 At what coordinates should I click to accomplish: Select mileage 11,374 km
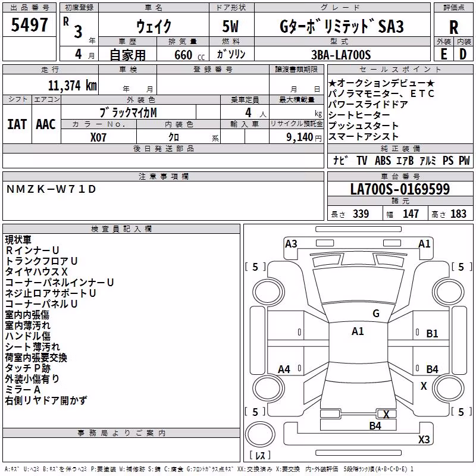pyautogui.click(x=73, y=86)
